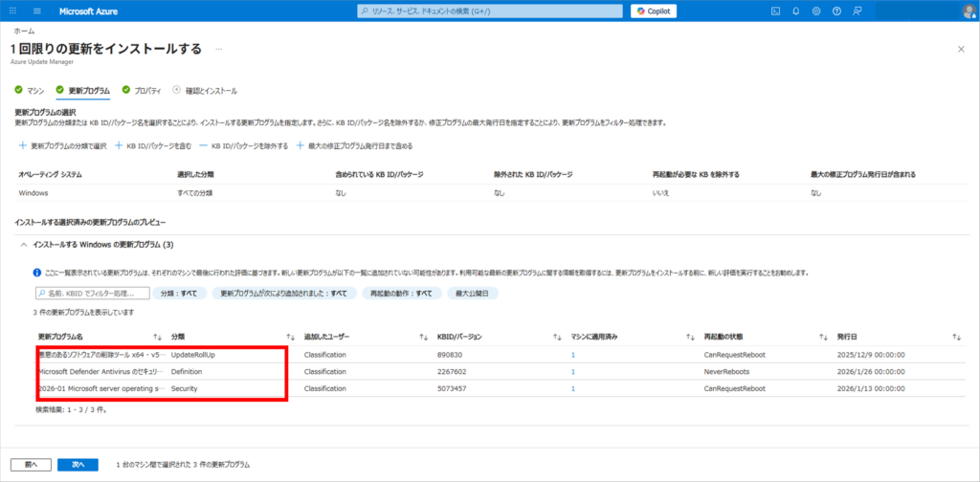Open the feedback icon in header
Viewport: 980px width, 482px height.
[857, 11]
